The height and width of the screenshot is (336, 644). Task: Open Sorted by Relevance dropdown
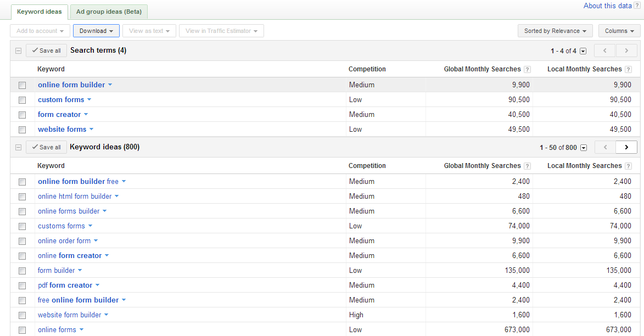pos(555,31)
